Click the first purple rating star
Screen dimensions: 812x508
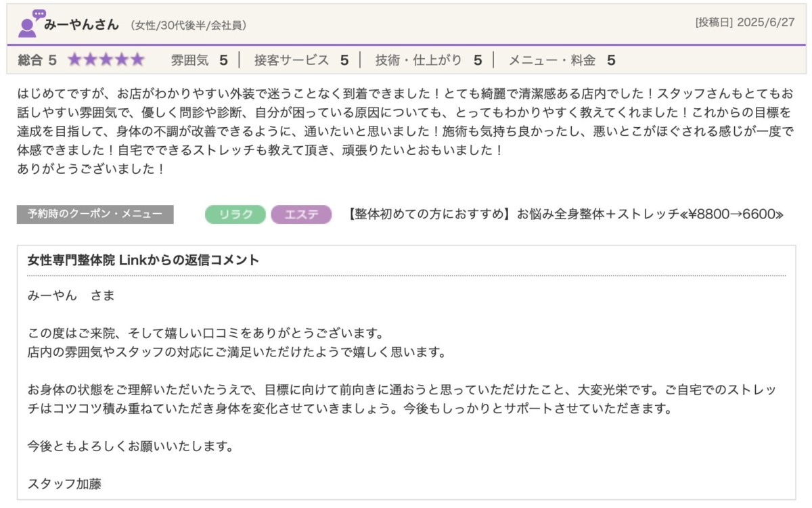74,60
